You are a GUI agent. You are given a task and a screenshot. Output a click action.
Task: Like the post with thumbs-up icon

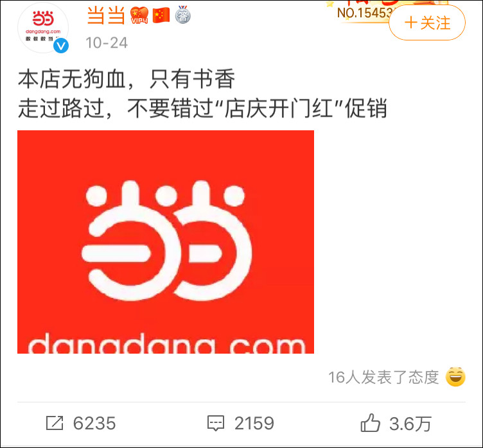370,423
